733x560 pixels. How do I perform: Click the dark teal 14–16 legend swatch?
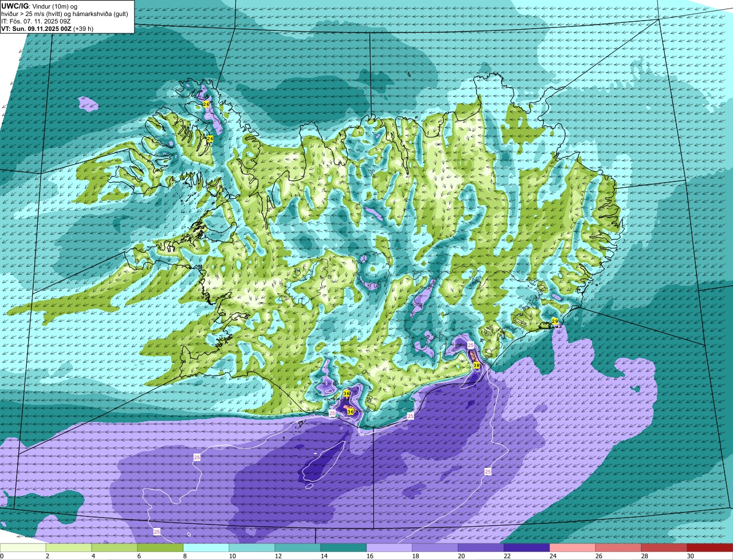pyautogui.click(x=344, y=547)
